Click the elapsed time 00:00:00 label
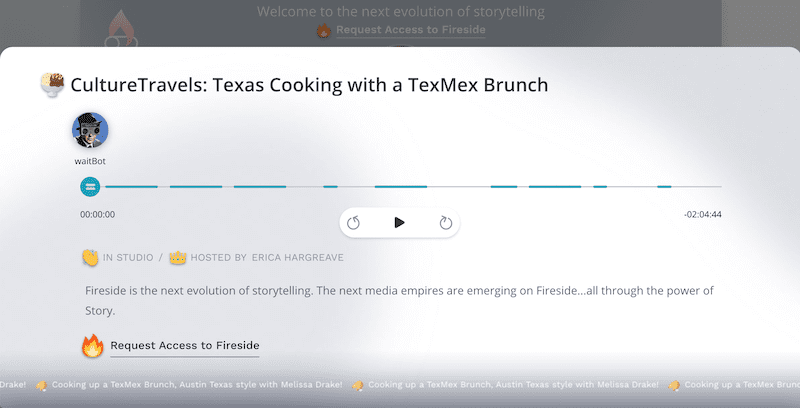 (x=97, y=215)
